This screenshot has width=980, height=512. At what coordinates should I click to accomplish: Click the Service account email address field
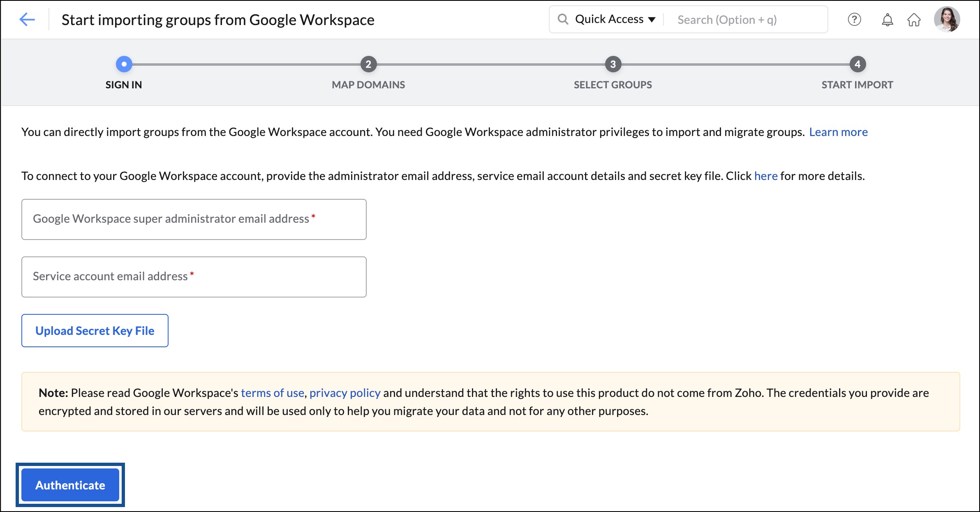(194, 276)
